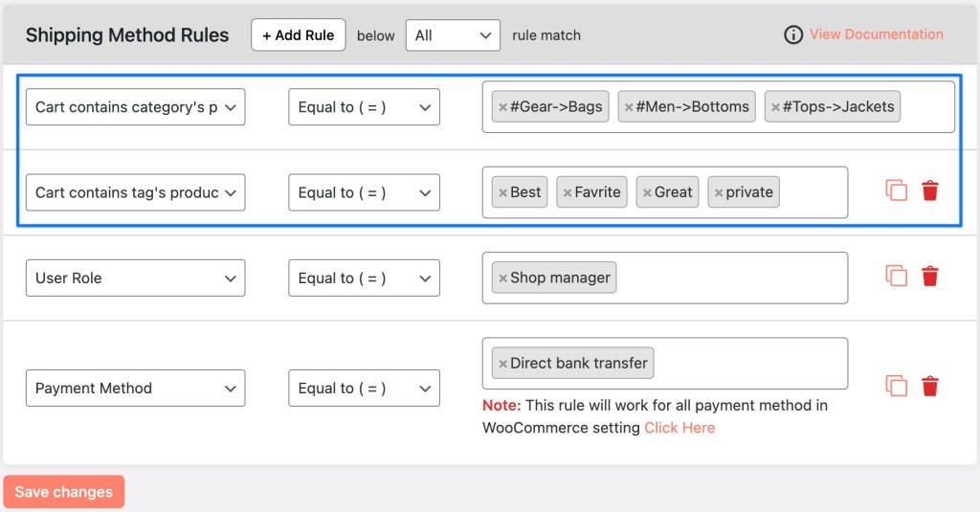Click the documentation info icon
Image resolution: width=980 pixels, height=512 pixels.
[793, 34]
